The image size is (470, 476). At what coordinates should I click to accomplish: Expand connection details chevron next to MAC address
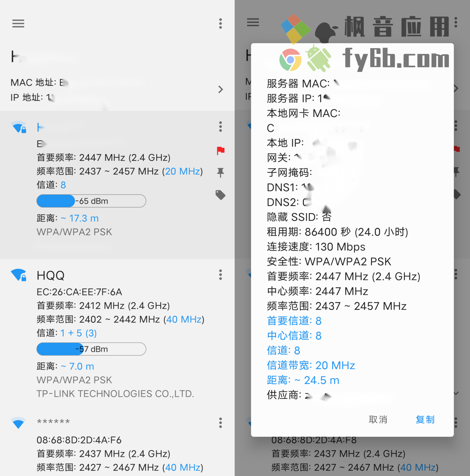[220, 89]
